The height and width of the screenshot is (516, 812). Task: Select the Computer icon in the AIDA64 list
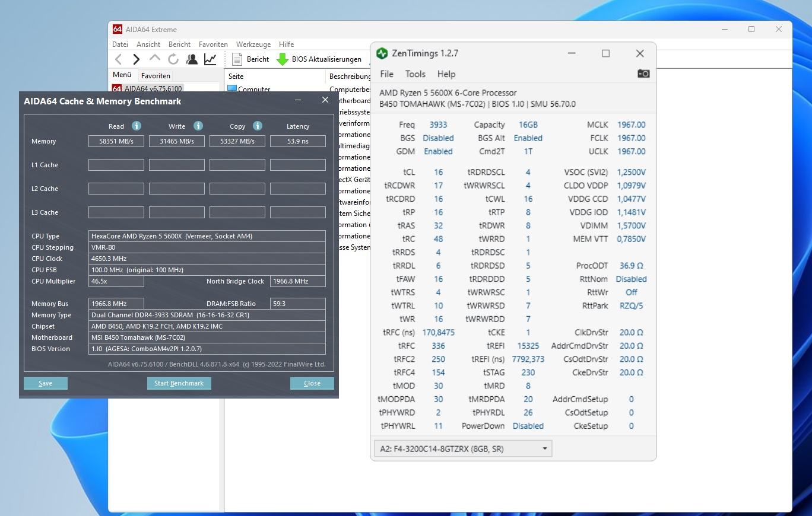click(x=232, y=89)
